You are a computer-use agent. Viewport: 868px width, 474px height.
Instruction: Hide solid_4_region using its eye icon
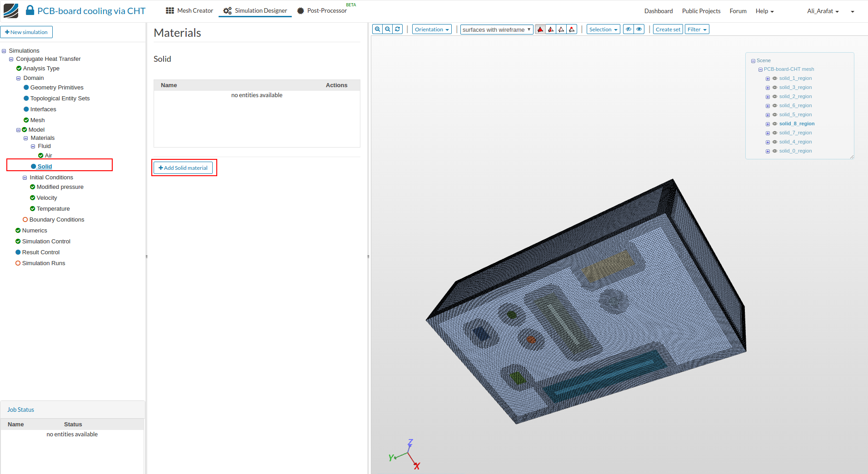(775, 142)
